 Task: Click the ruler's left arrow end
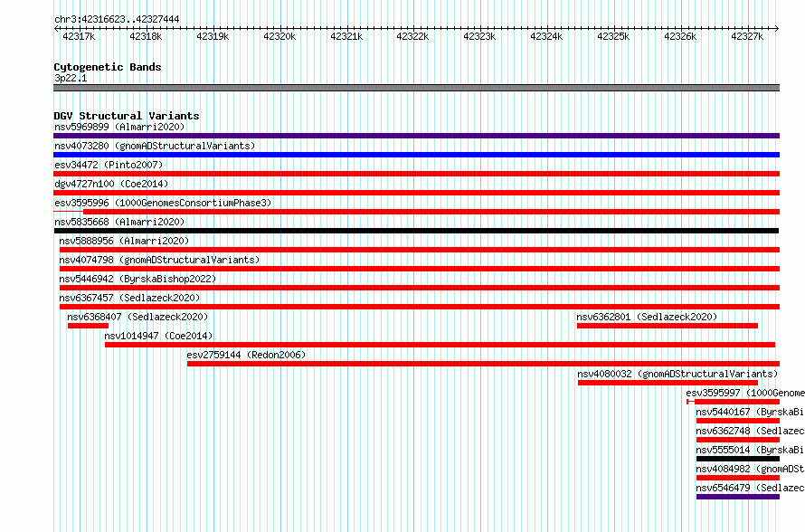56,28
